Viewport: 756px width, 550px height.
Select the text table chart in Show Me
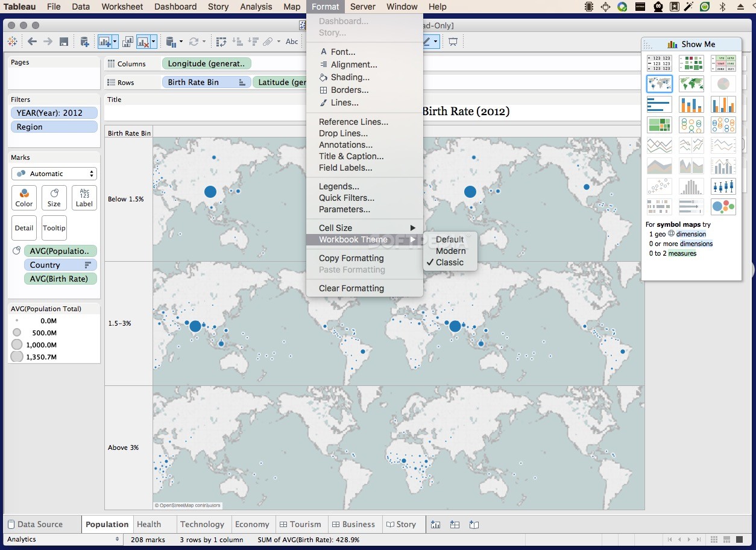coord(659,63)
